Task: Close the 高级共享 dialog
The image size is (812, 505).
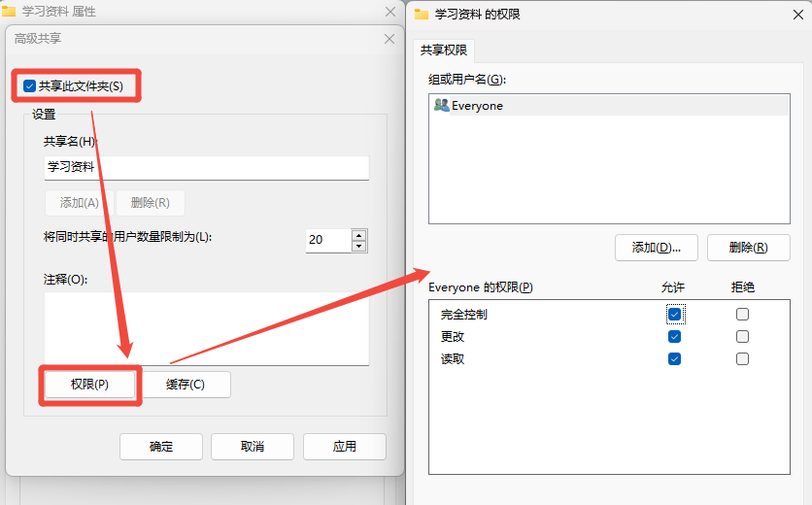Action: click(389, 39)
